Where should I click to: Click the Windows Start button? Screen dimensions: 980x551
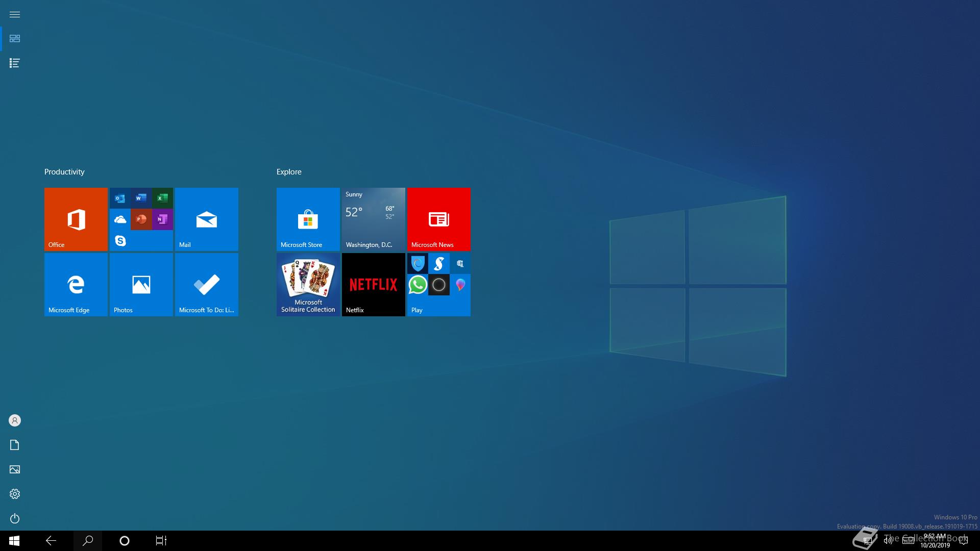[14, 541]
